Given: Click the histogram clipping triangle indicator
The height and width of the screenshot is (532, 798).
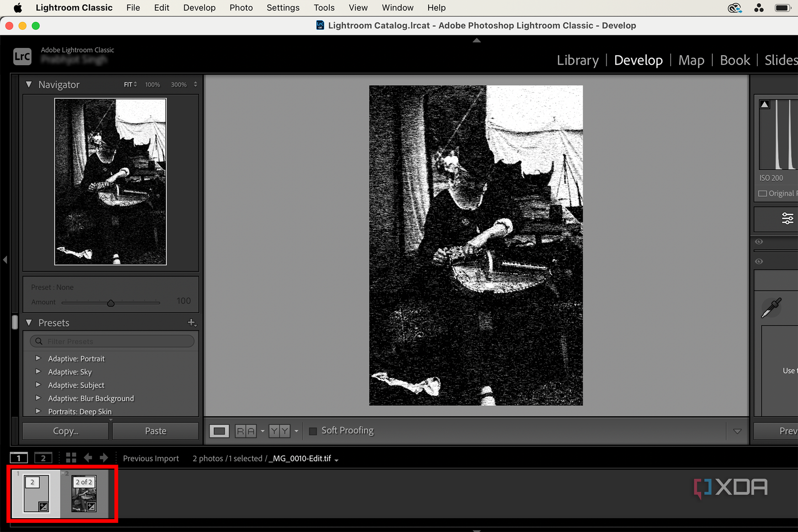Looking at the screenshot, I should pos(765,103).
